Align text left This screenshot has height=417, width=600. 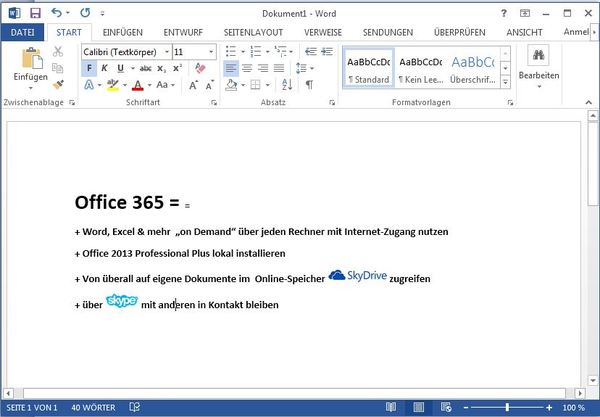click(231, 68)
